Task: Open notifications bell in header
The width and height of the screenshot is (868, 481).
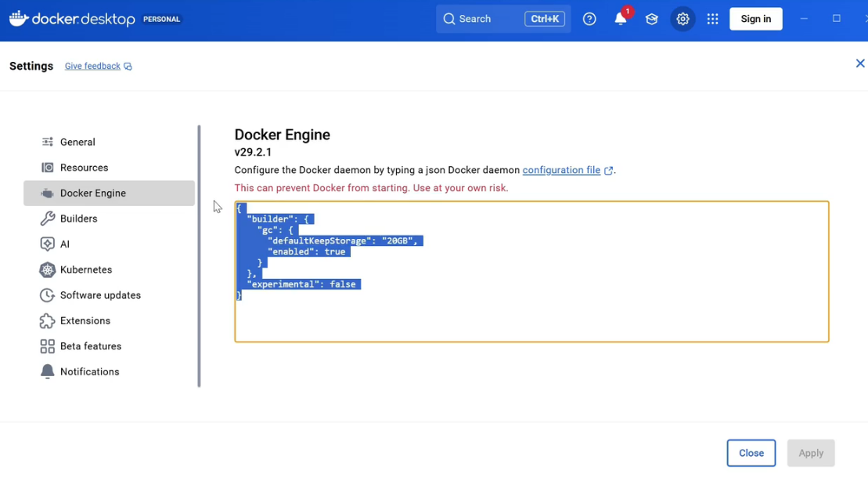Action: click(621, 19)
